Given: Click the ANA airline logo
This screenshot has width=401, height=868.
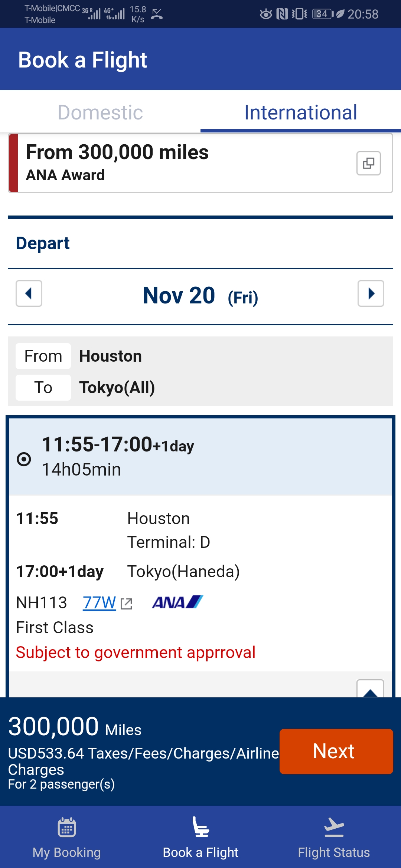Looking at the screenshot, I should (177, 602).
